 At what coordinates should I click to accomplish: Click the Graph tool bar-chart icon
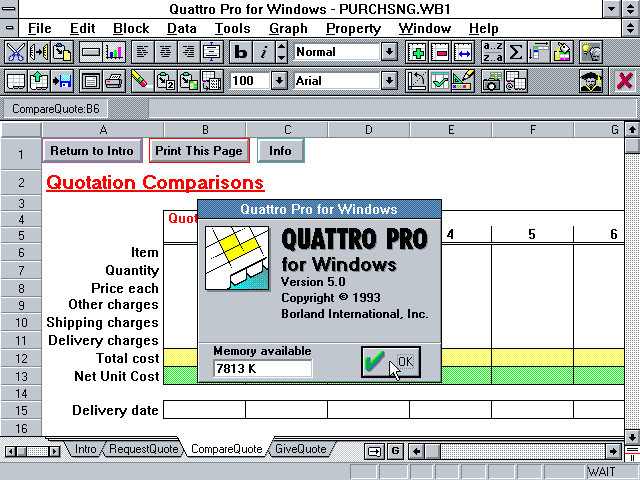point(114,52)
